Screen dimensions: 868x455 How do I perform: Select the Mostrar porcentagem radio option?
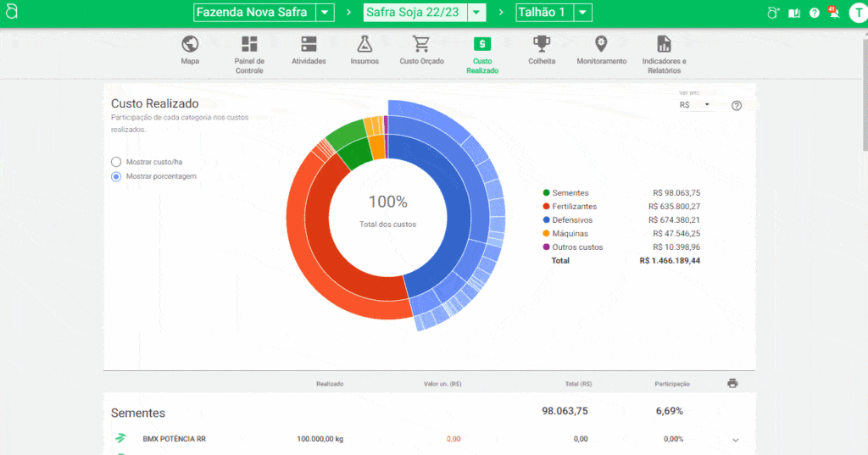[116, 176]
